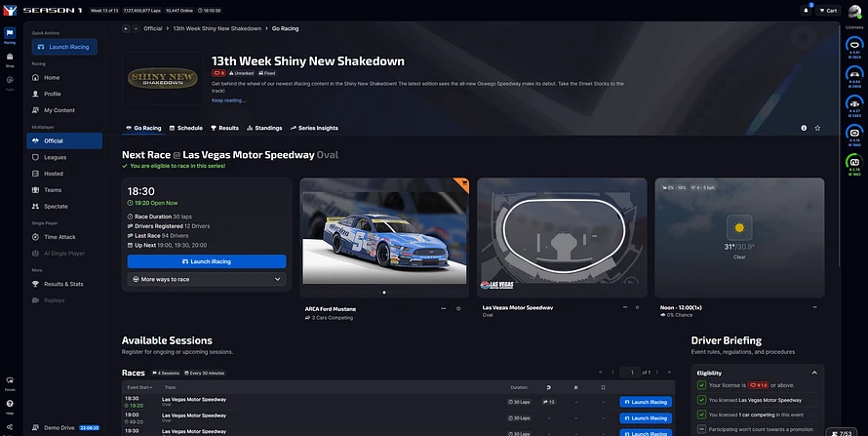
Task: Favorite the ARCA Ford Mustang star
Action: 458,308
